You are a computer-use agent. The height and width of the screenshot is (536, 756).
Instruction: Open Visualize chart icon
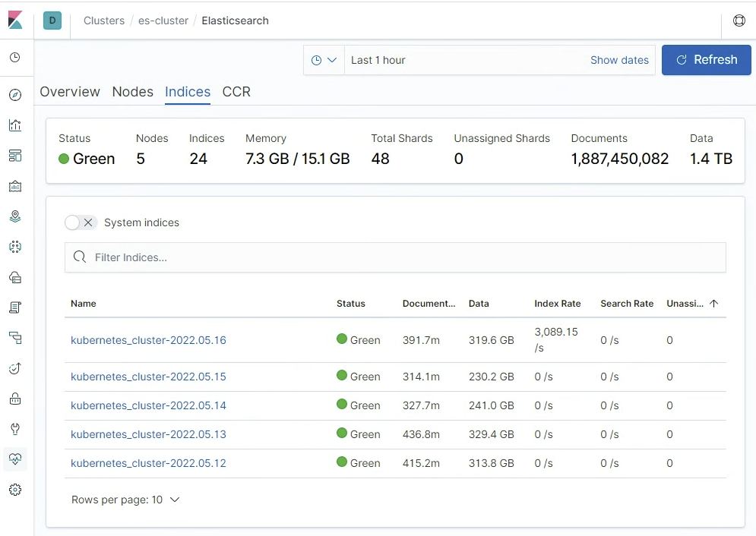point(15,125)
